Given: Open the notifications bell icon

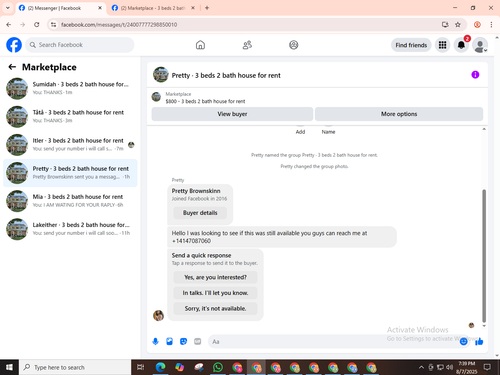Looking at the screenshot, I should pos(461,45).
